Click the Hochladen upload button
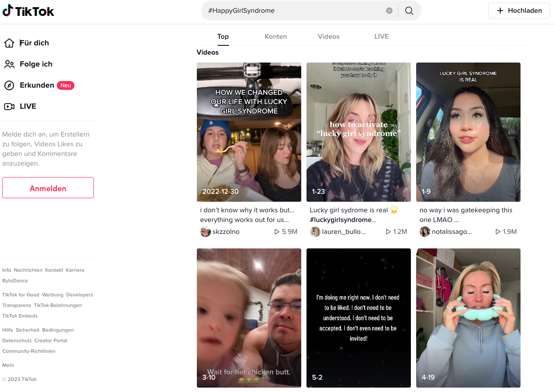The height and width of the screenshot is (392, 554). click(519, 11)
